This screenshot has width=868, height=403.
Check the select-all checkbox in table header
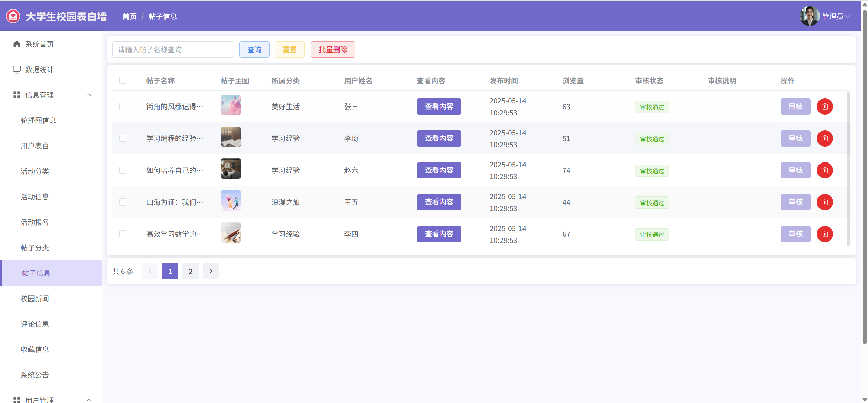coord(123,80)
